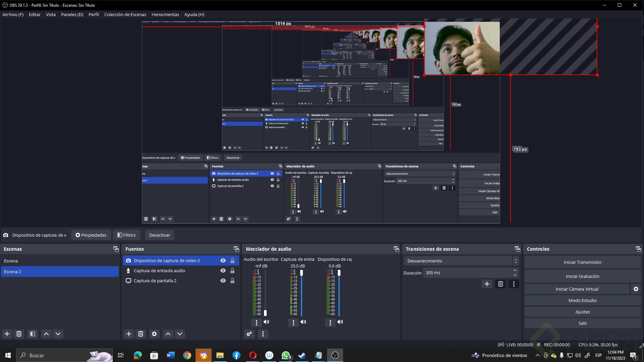The width and height of the screenshot is (644, 362).
Task: Toggle visibility of Captura de pantalla 2
Action: tap(223, 281)
